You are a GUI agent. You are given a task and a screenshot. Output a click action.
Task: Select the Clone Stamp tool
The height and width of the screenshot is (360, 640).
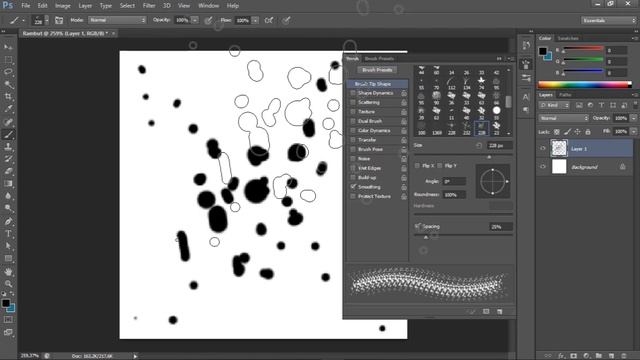(8, 147)
